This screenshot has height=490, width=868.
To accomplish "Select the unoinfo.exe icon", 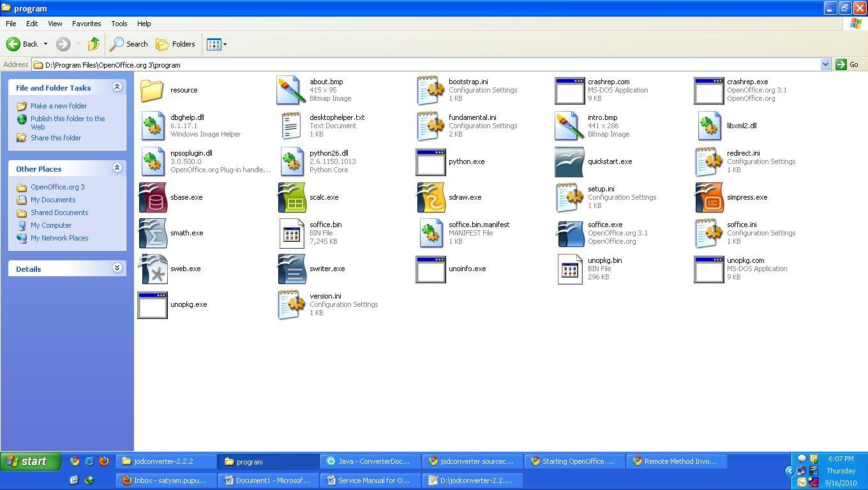I will (431, 269).
